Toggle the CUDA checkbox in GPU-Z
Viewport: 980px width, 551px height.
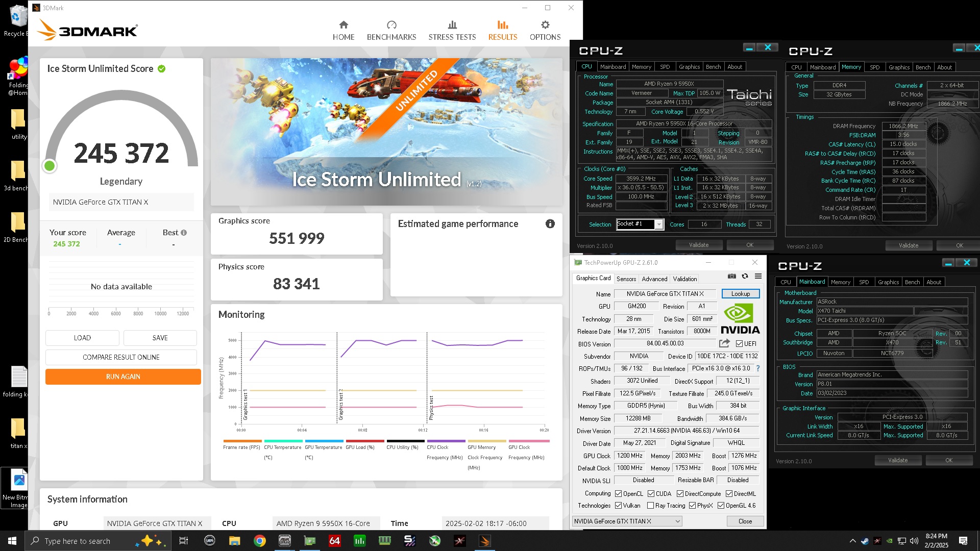tap(651, 494)
